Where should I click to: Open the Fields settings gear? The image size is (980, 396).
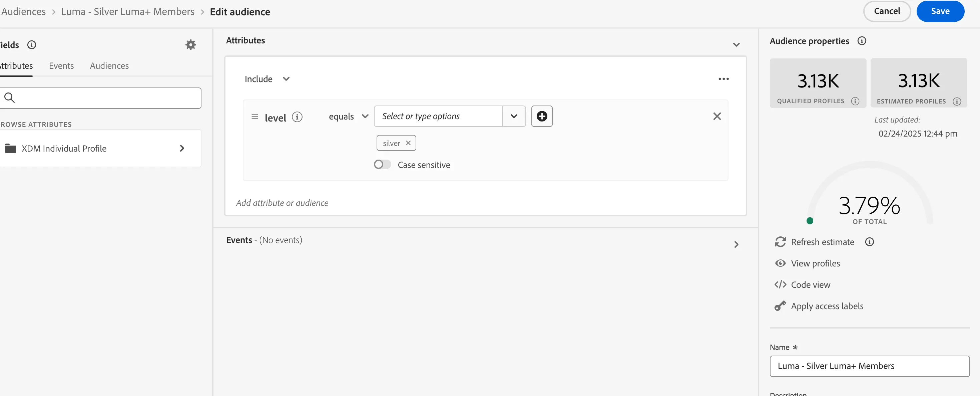[190, 45]
